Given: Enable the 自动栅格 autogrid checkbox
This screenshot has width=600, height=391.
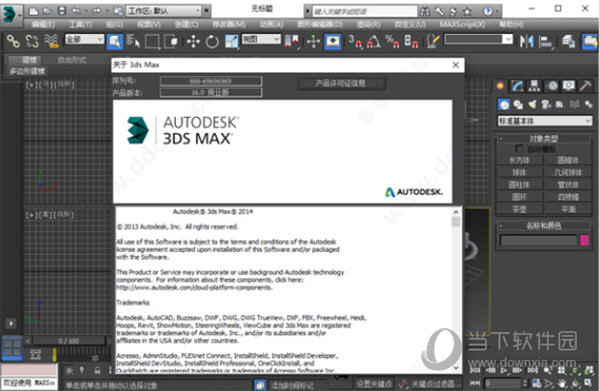Looking at the screenshot, I should coord(519,148).
